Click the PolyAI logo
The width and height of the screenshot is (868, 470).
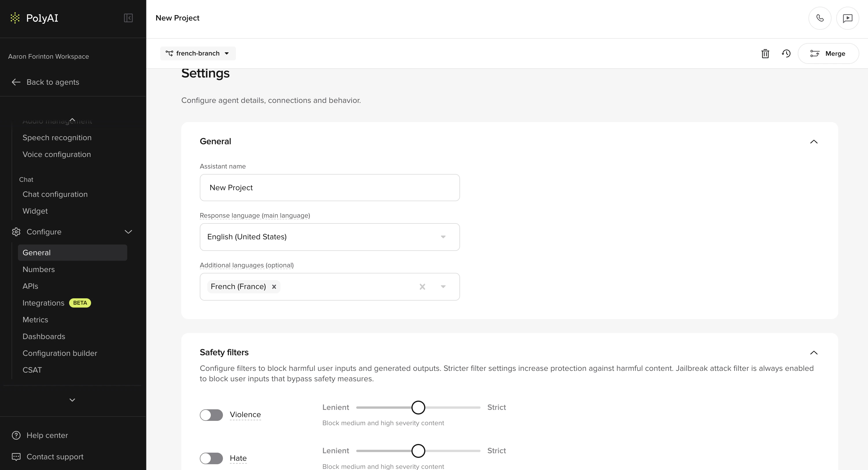34,18
